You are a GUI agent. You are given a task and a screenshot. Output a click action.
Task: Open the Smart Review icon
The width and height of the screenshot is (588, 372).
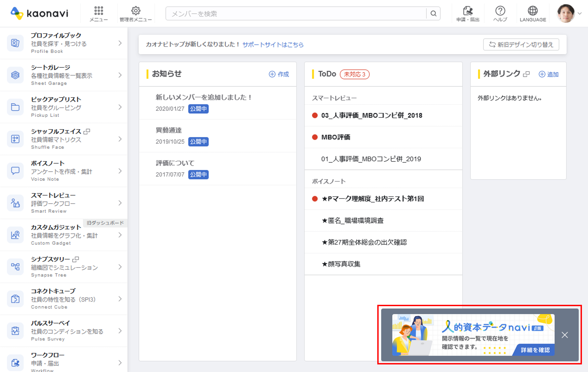click(15, 203)
